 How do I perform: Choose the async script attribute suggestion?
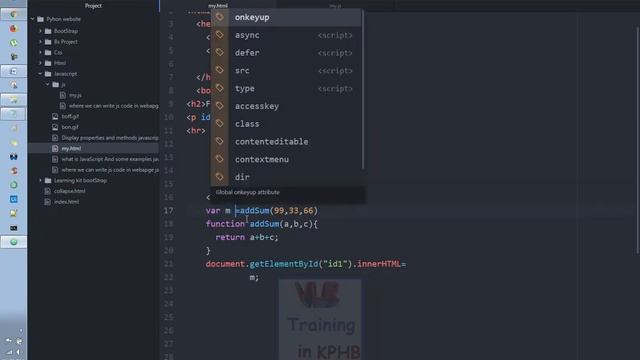(286, 35)
